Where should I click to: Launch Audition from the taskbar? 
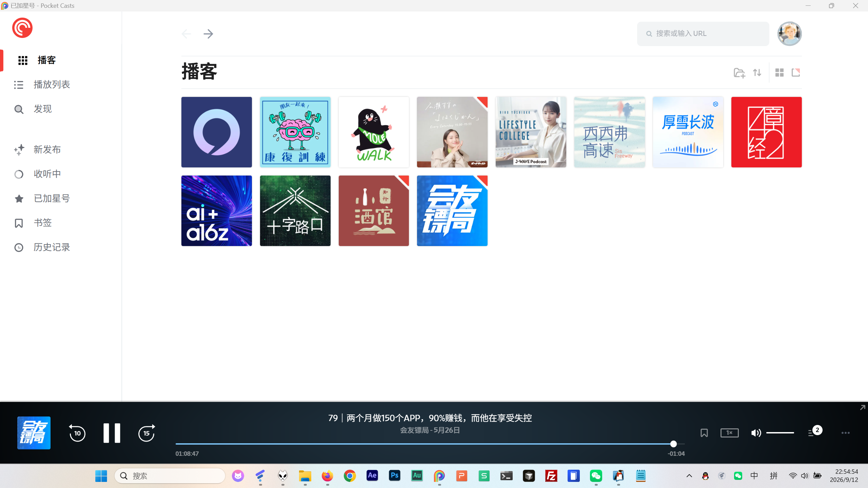(x=417, y=476)
